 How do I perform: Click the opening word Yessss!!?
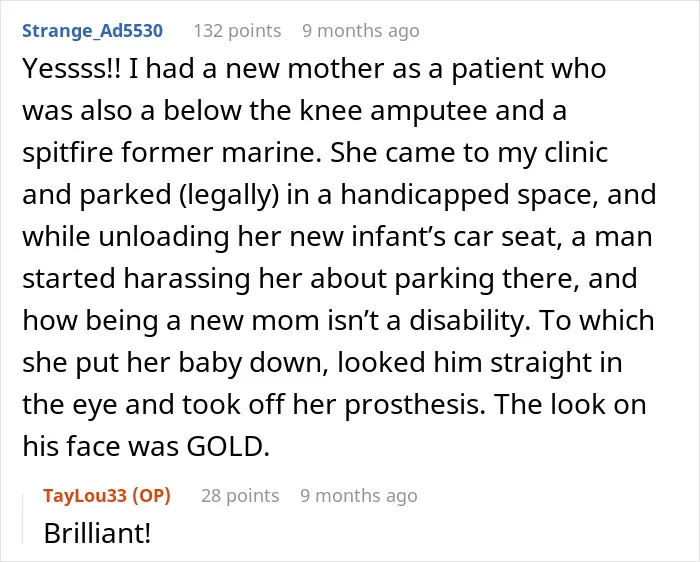point(71,69)
